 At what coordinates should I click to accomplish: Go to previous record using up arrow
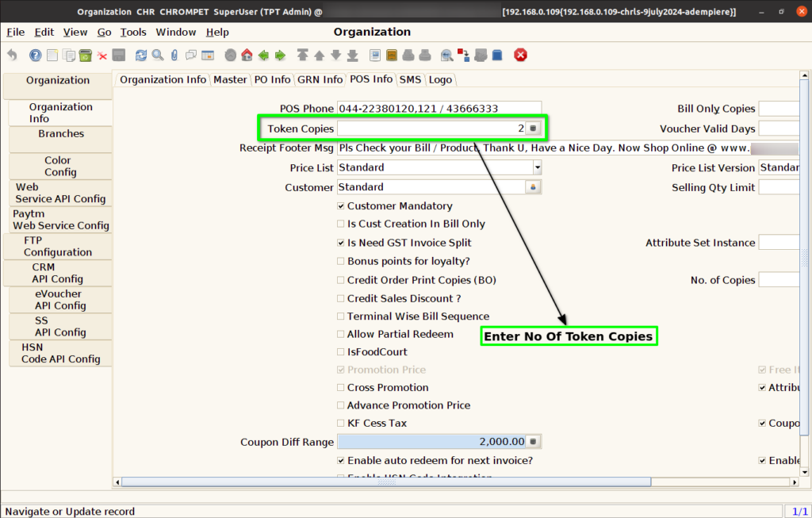[x=320, y=55]
